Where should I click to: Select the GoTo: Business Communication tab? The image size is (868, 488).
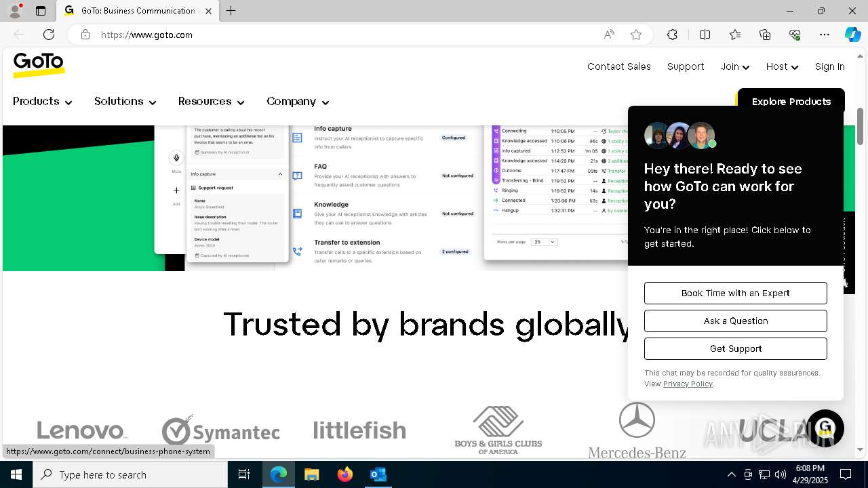[x=138, y=11]
